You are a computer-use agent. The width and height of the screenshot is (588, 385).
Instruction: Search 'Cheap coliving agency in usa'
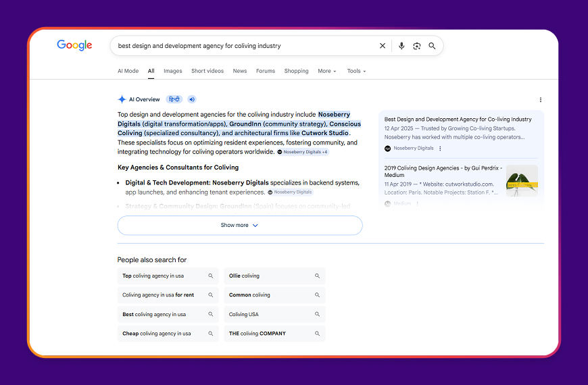coord(168,334)
